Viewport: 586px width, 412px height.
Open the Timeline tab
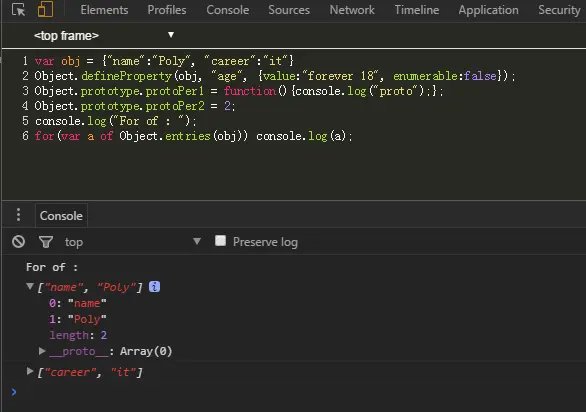point(417,10)
